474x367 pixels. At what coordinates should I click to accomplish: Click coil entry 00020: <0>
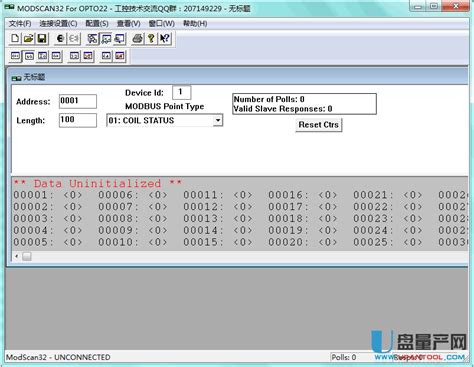click(303, 242)
